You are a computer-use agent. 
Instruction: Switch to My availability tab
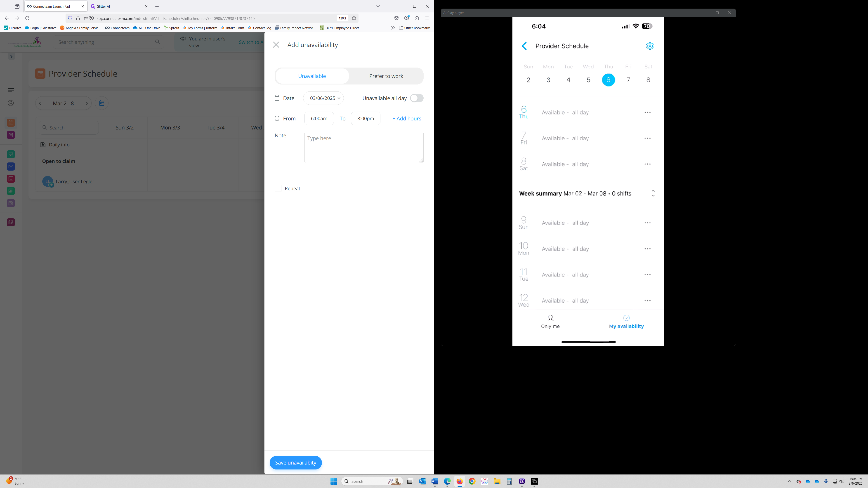626,322
